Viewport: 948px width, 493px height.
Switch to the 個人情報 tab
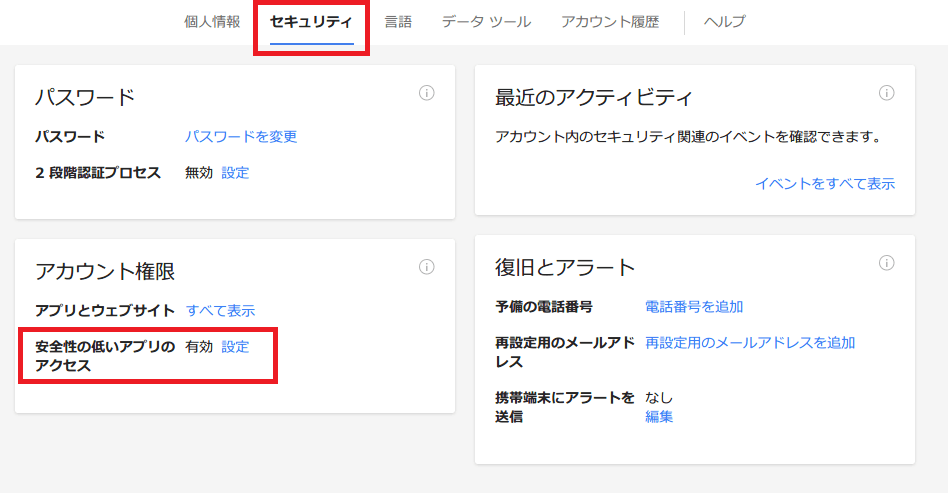pyautogui.click(x=212, y=21)
